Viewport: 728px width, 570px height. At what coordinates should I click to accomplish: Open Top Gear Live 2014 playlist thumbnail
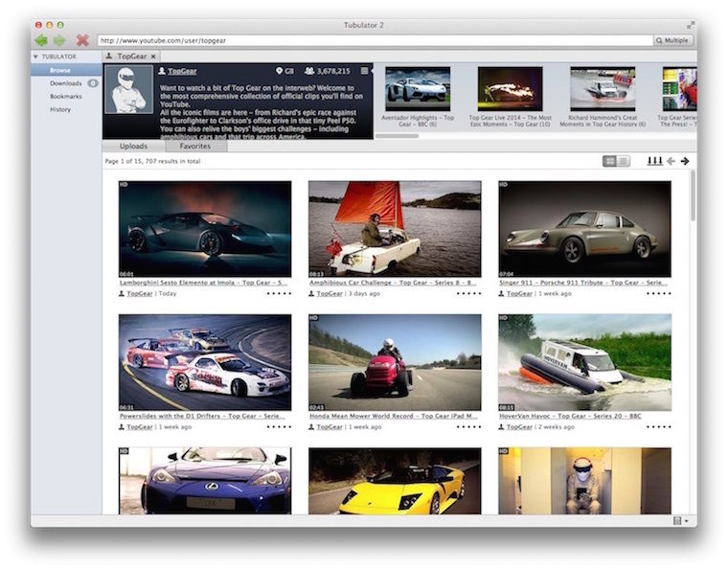tap(511, 89)
